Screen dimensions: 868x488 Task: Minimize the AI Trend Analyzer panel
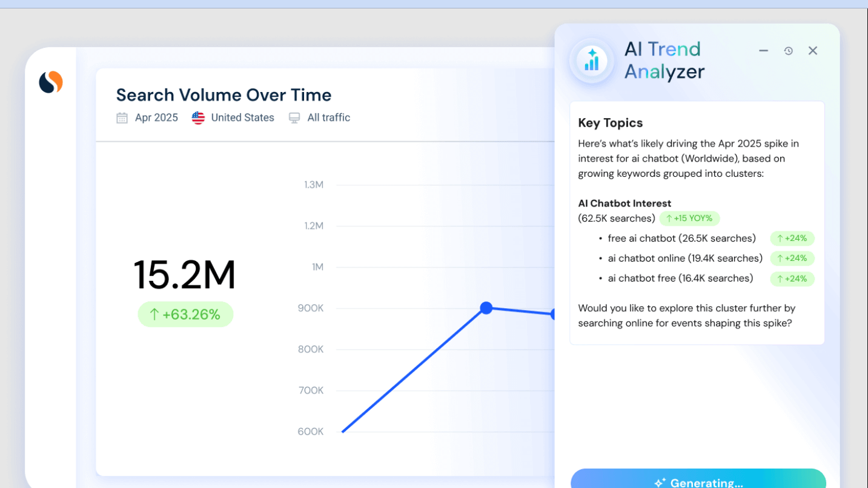(x=763, y=51)
